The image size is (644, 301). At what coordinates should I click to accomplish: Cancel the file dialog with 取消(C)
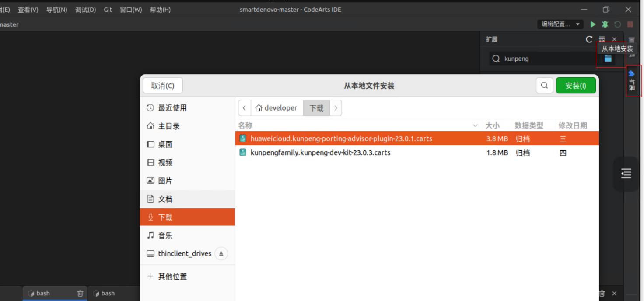tap(163, 86)
